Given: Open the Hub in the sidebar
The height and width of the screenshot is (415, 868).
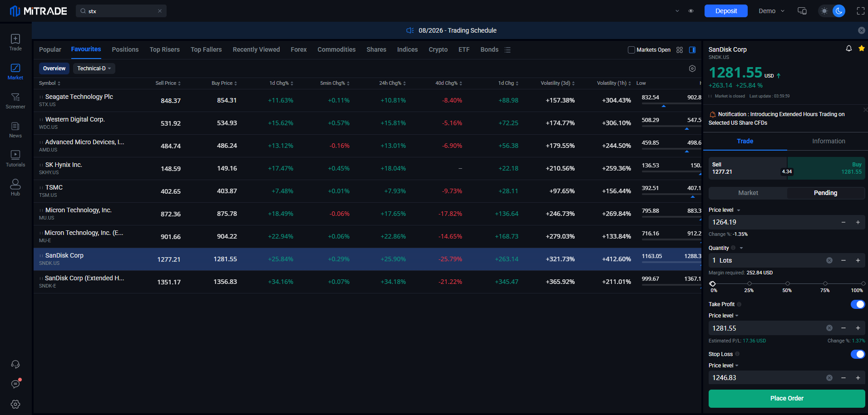Looking at the screenshot, I should point(15,187).
